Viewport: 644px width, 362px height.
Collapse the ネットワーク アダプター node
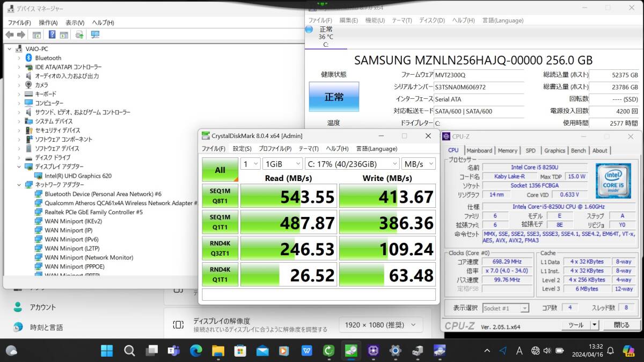[x=19, y=185]
